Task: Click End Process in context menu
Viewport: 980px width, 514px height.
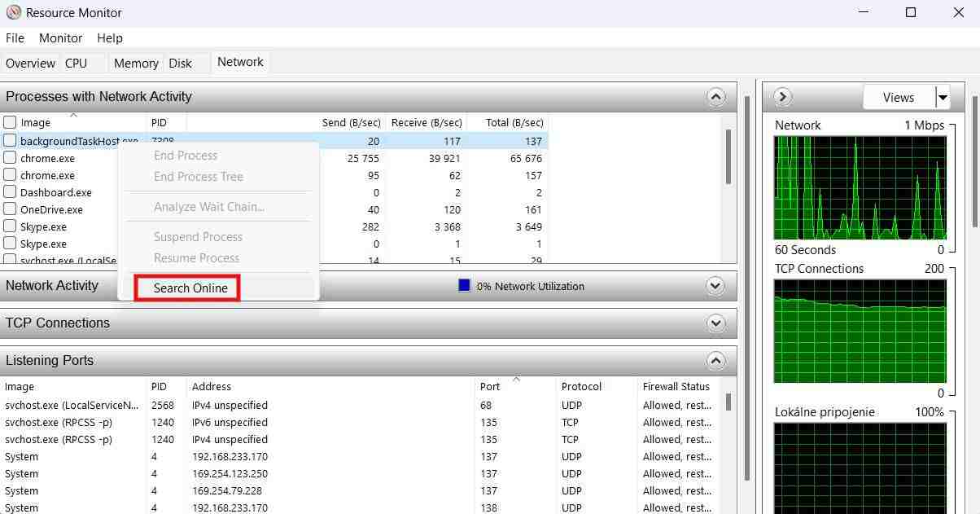Action: tap(186, 156)
